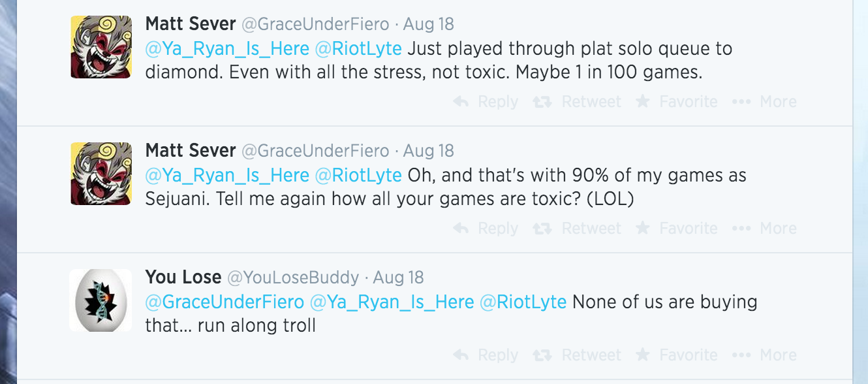The height and width of the screenshot is (384, 868).
Task: Click @RiotLyte mention in the Sejuani tweet
Action: tap(358, 175)
